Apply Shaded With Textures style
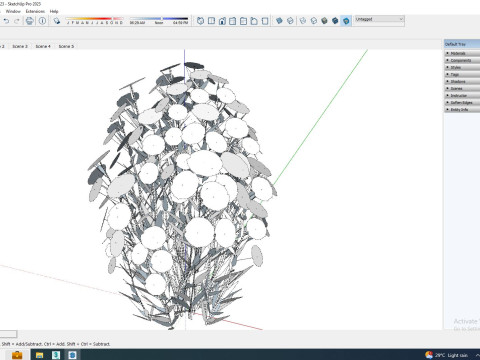 coord(335,21)
